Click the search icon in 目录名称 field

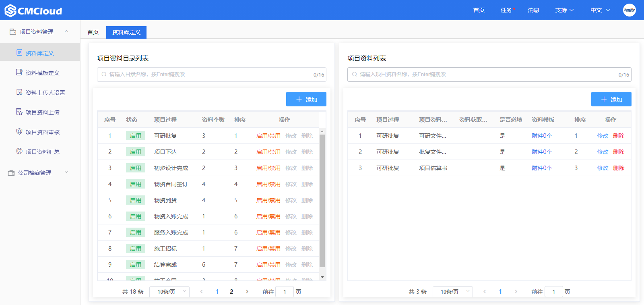click(x=104, y=74)
